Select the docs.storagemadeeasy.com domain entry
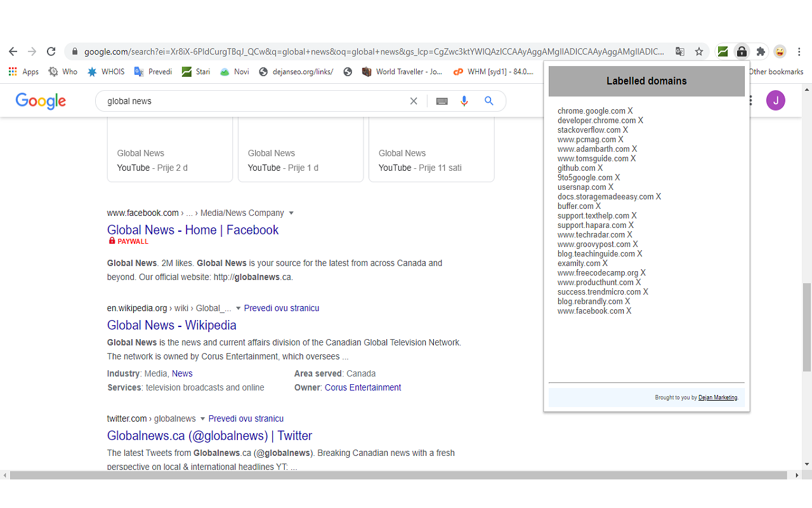The image size is (812, 508). point(606,197)
